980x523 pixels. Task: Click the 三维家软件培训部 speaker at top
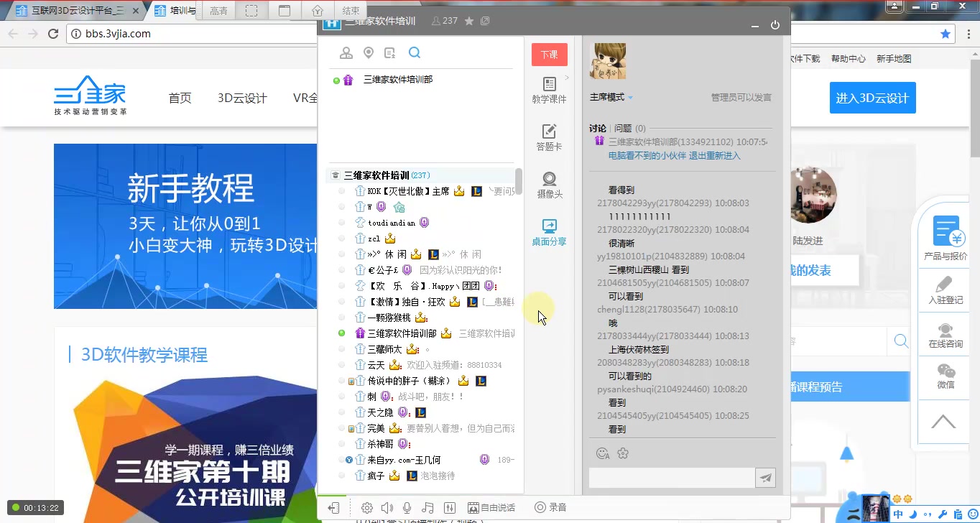tap(397, 80)
